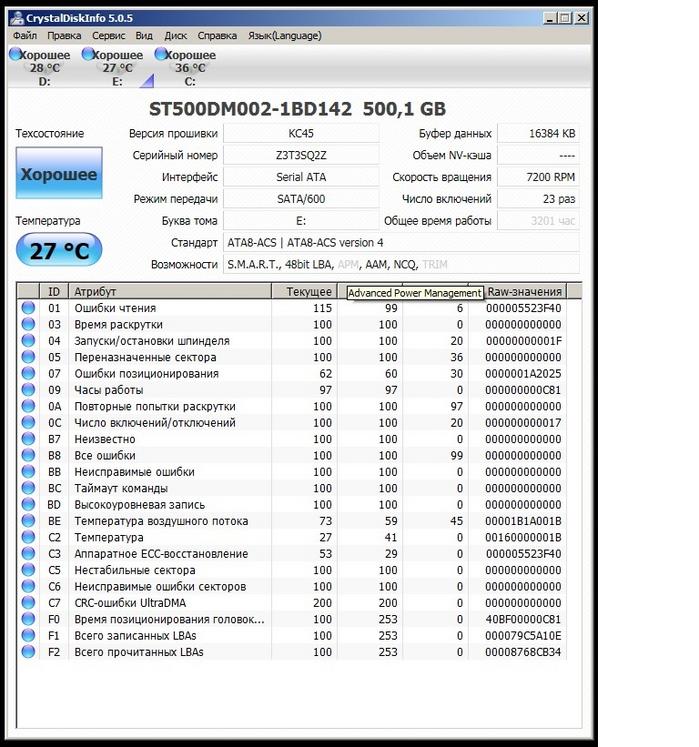
Task: Click status icon for 09 Часы работы
Action: [28, 390]
